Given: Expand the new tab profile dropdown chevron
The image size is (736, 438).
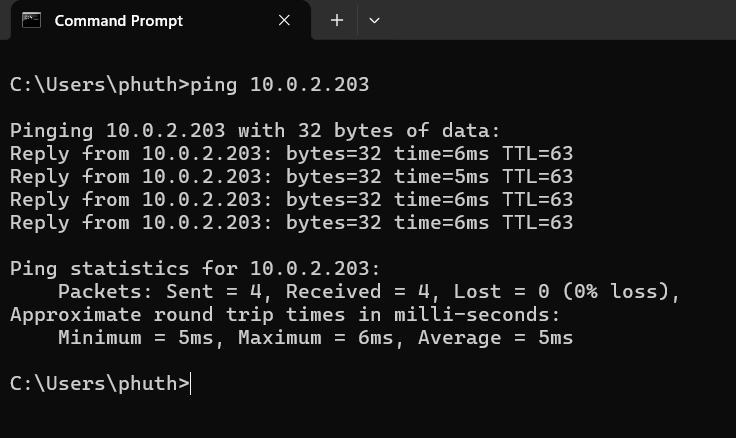Looking at the screenshot, I should [x=374, y=20].
